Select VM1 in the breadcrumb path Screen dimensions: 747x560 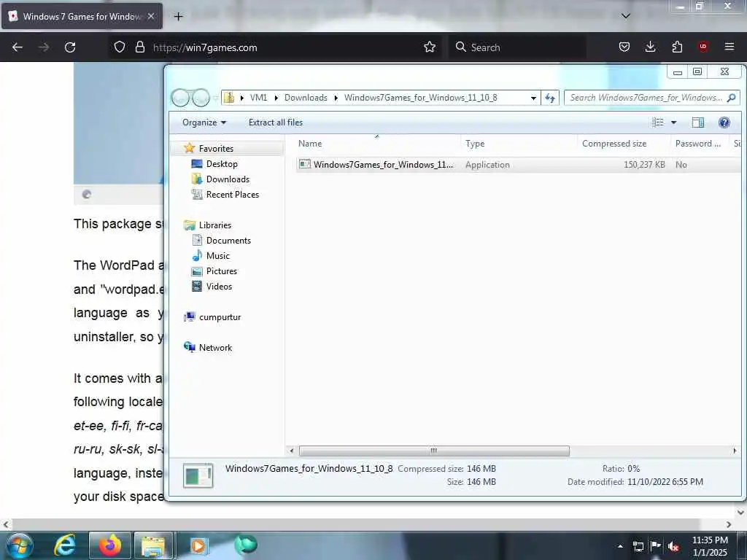pos(258,98)
